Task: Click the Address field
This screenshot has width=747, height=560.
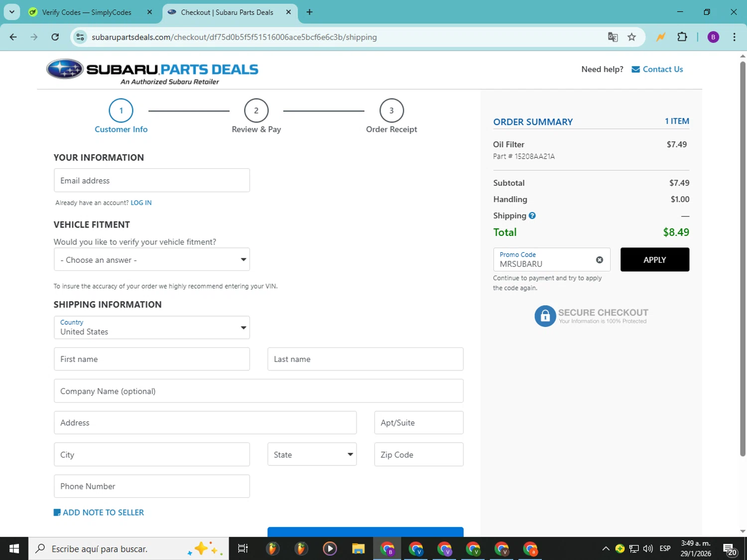Action: [205, 423]
